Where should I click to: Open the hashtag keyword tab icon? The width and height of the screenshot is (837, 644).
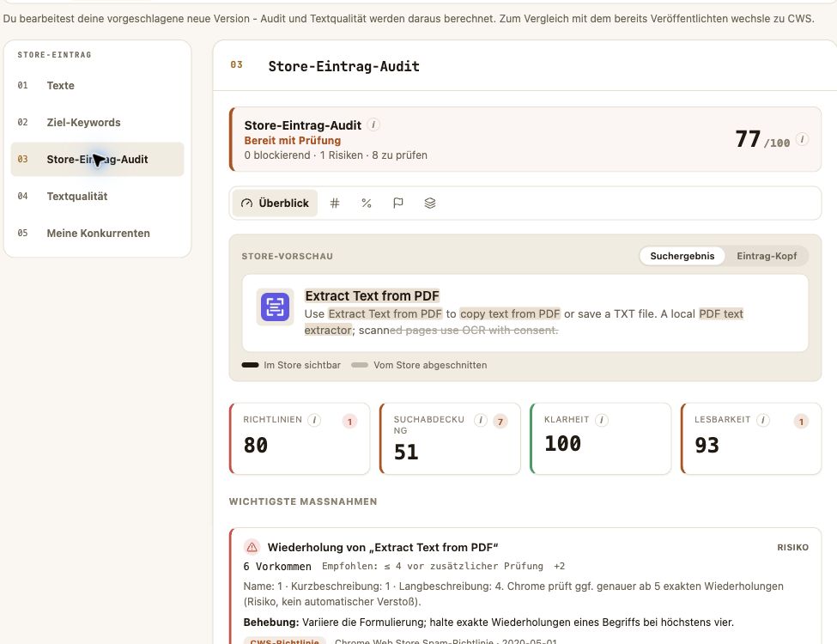[335, 203]
